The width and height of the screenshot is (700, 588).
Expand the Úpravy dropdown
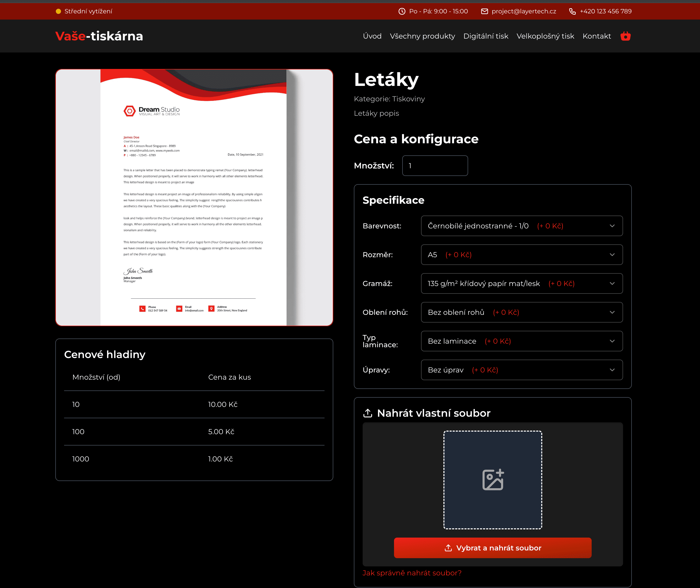coord(522,370)
